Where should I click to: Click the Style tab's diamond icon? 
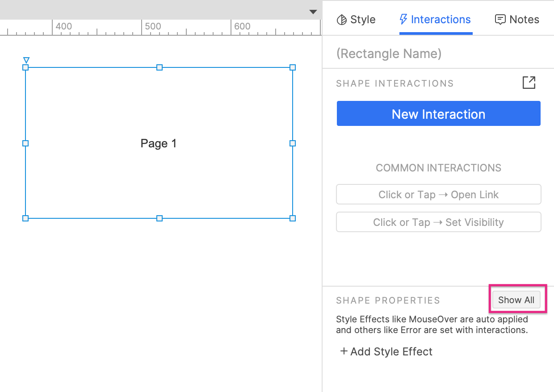(341, 20)
